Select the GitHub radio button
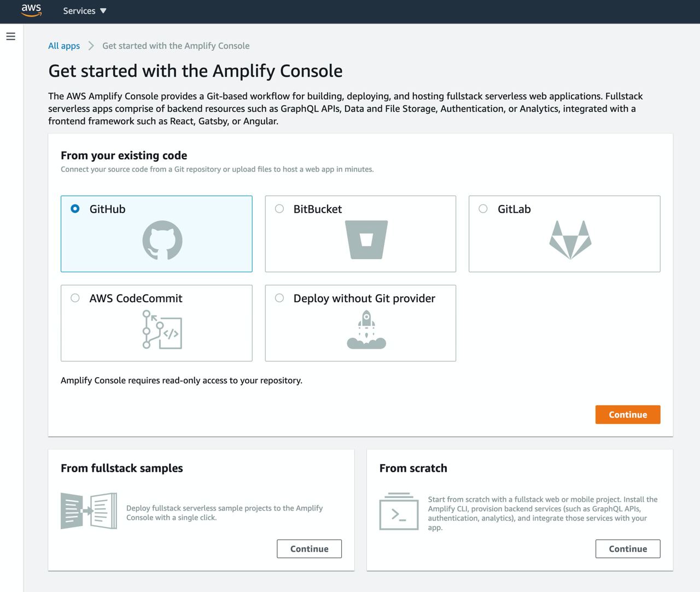700x592 pixels. 75,209
